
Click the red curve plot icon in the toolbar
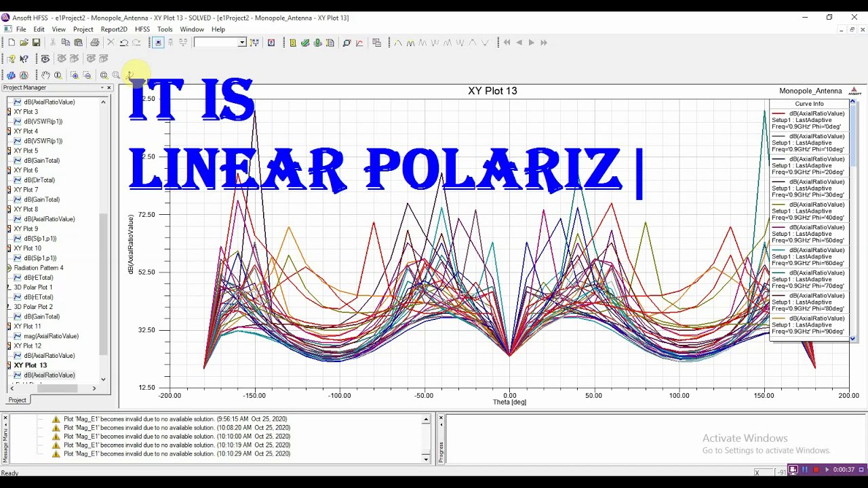(359, 43)
